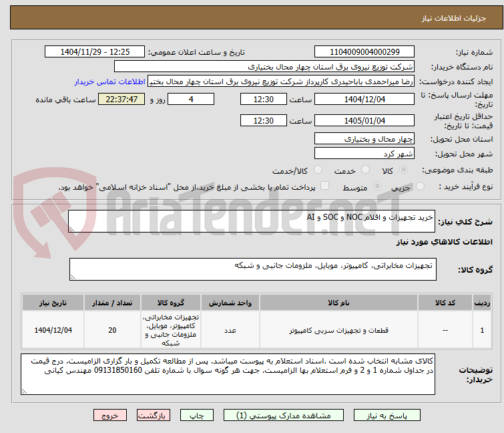Click the goods group cell in table row

171,330
